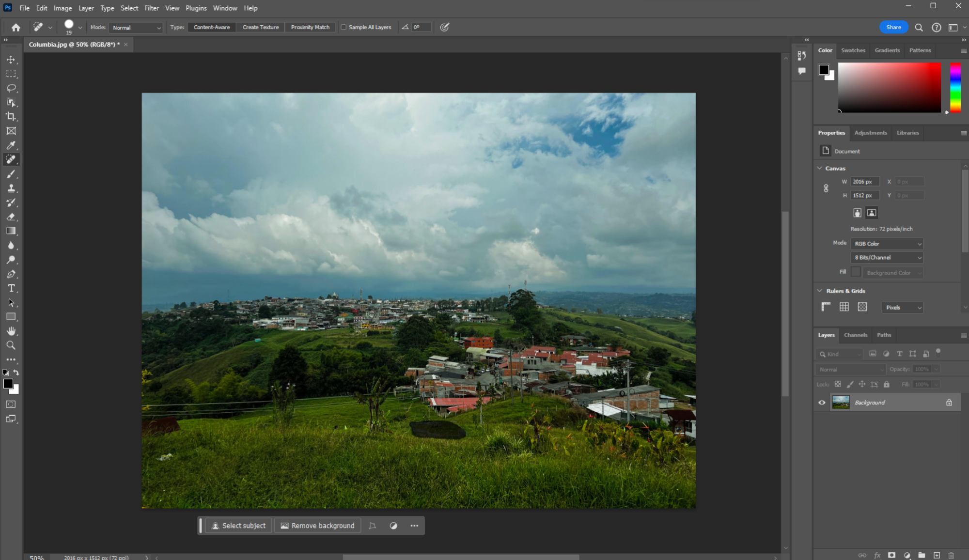Click the Width input field
Screen dimensions: 969x560
[864, 181]
